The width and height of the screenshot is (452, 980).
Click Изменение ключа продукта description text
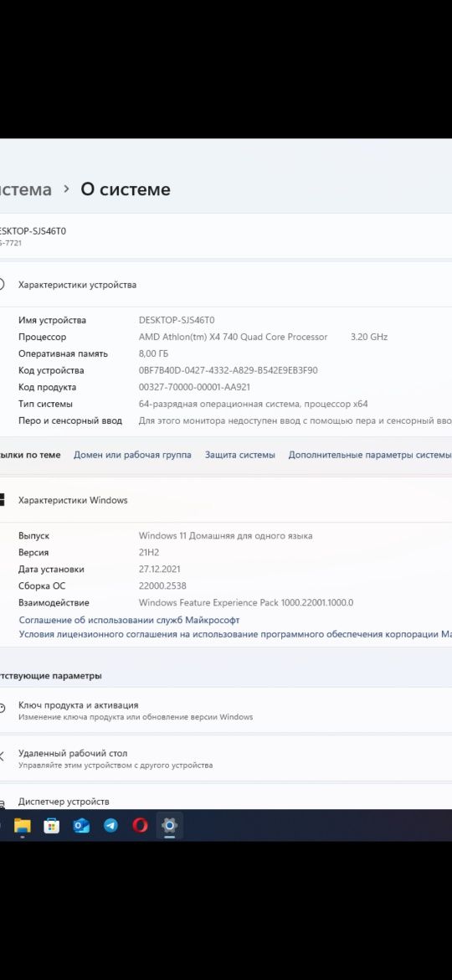[136, 717]
